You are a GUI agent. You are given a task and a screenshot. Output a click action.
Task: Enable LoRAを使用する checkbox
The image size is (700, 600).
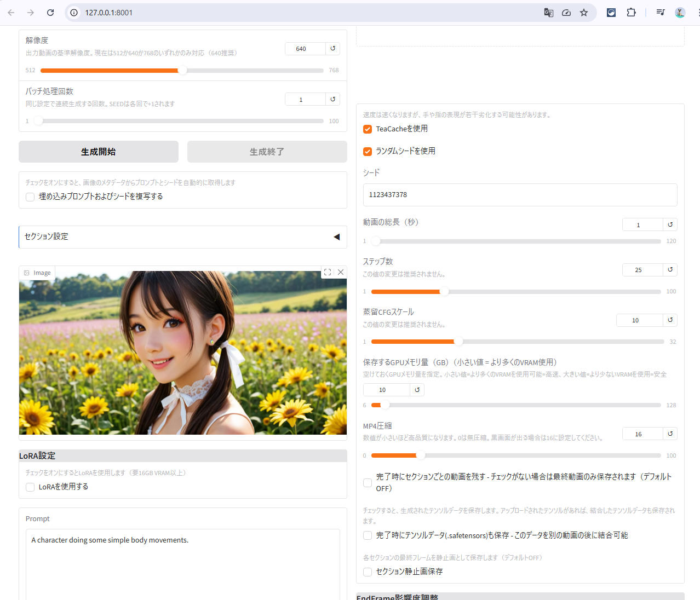[30, 487]
